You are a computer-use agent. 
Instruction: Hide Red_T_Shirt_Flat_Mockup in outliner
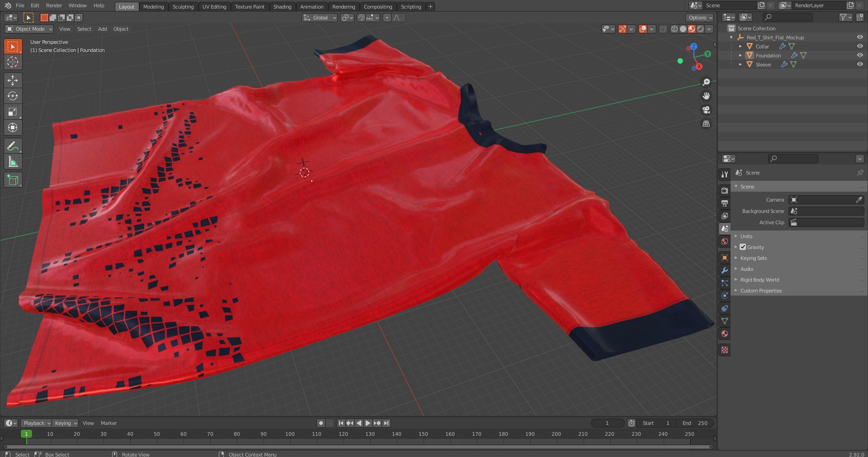tap(860, 37)
